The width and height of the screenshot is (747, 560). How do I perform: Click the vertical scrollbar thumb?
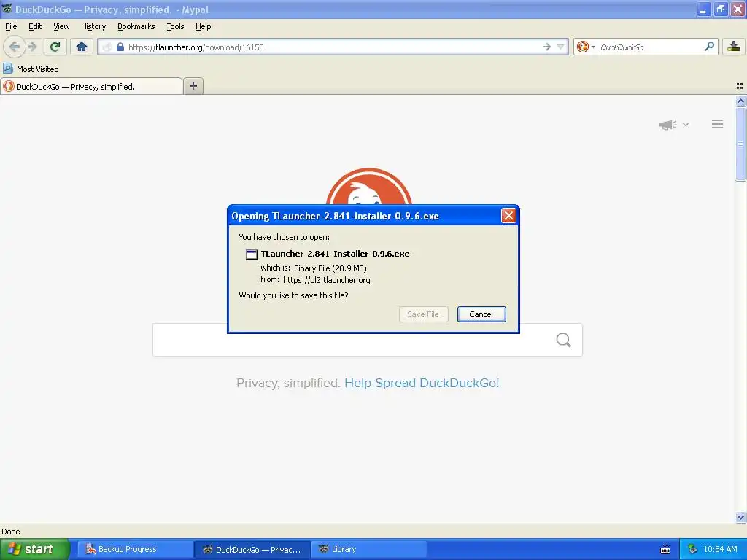pos(740,144)
